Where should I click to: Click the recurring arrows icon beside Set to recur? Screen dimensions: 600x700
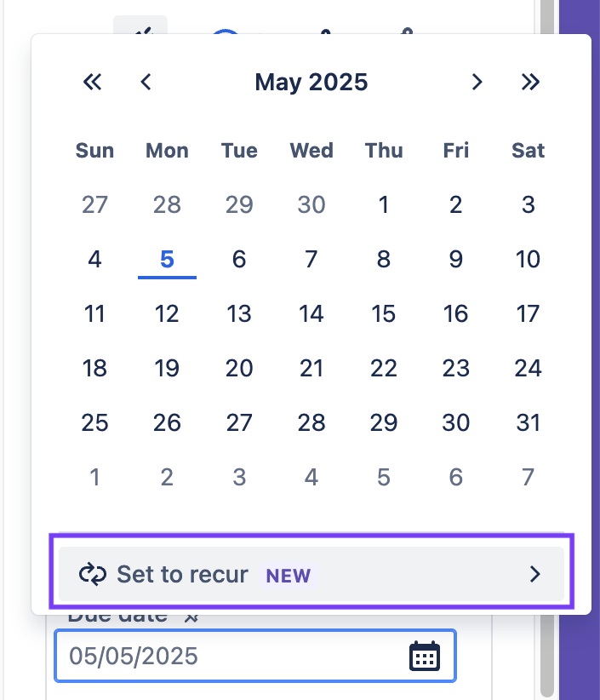92,574
